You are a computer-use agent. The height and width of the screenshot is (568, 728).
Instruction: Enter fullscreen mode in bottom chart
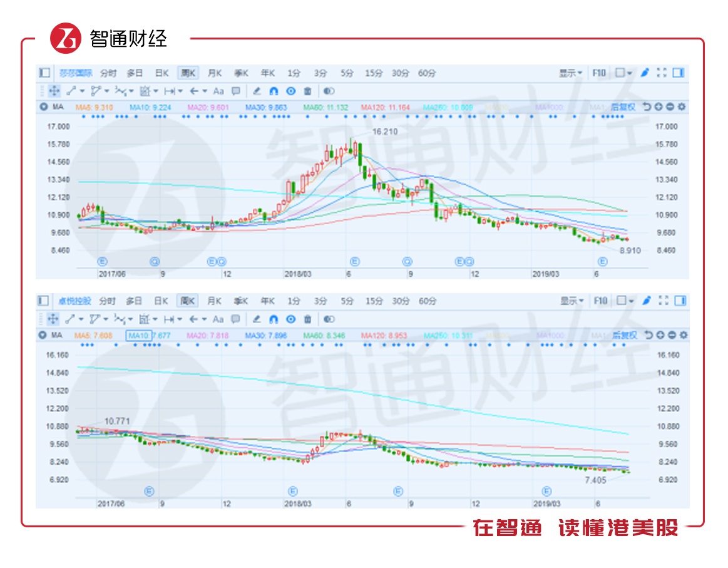[x=664, y=301]
